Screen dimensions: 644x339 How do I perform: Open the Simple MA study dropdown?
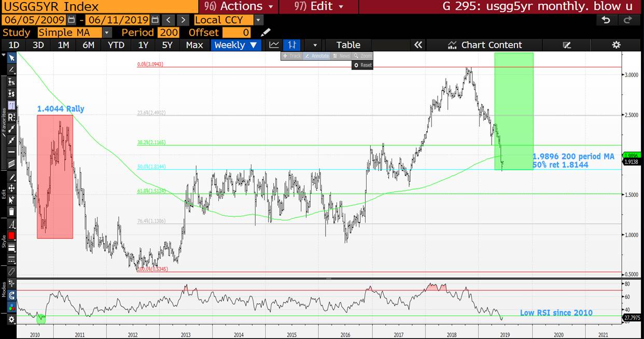point(107,33)
